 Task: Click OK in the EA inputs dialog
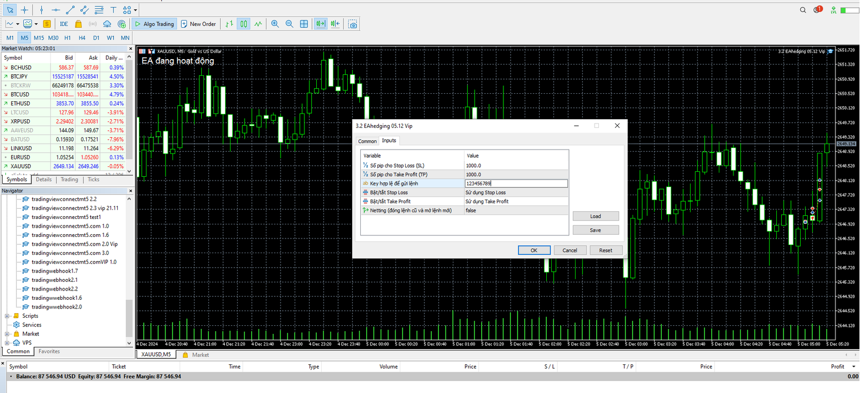click(x=534, y=250)
